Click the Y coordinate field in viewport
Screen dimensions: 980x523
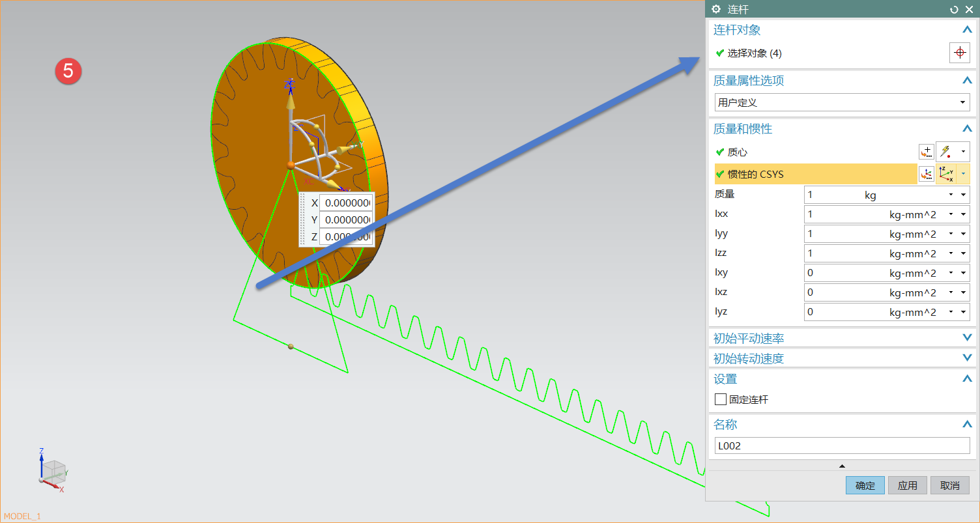tap(346, 219)
